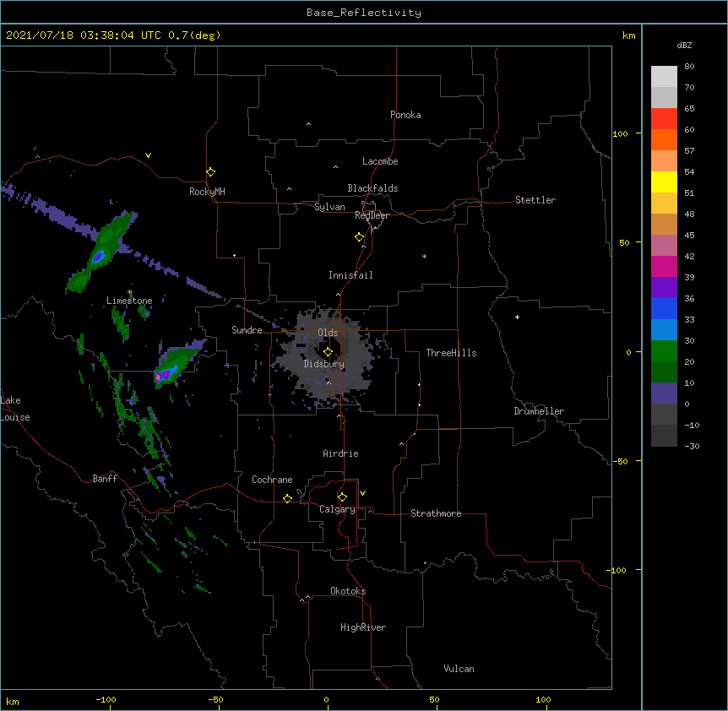Click the dBZ legend heading
Screen dimensions: 728x711
(x=684, y=45)
